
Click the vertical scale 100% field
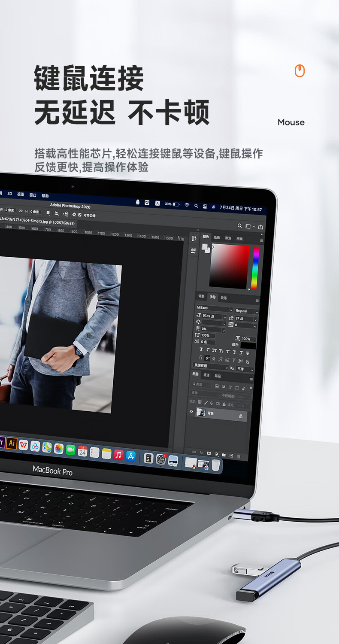[208, 335]
